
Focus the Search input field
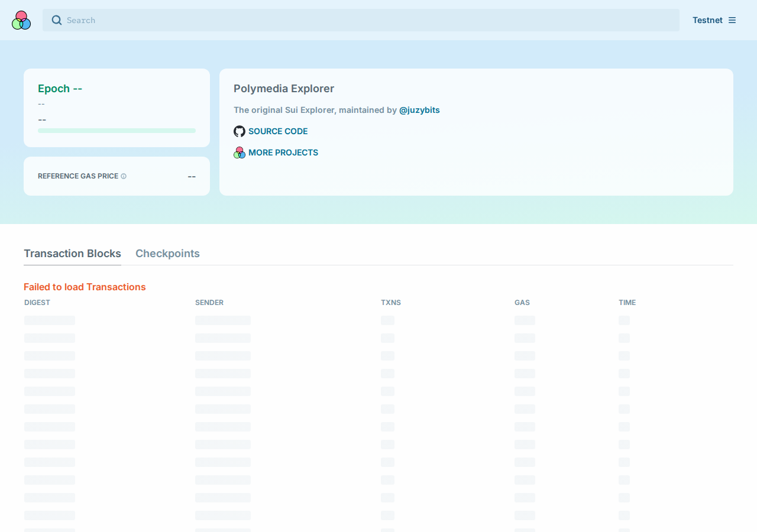pos(361,20)
